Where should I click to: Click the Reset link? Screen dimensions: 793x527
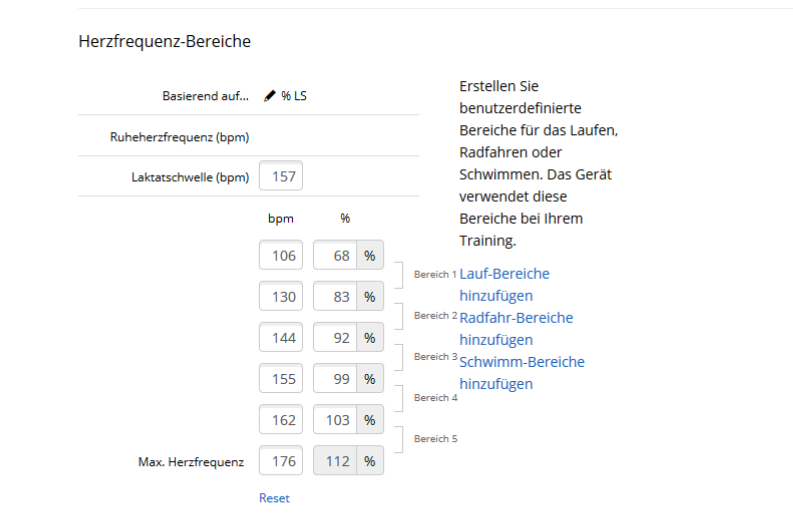point(274,498)
